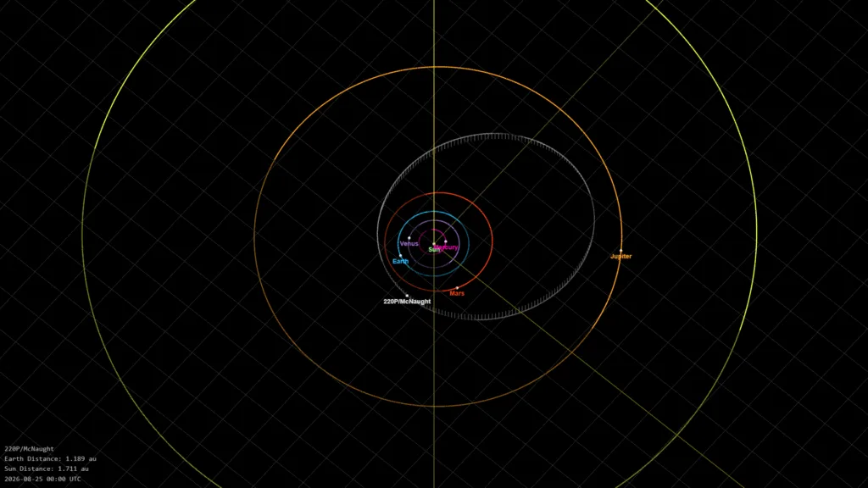The image size is (868, 488).
Task: Click the Jupiter planet dot marker
Action: pyautogui.click(x=620, y=251)
